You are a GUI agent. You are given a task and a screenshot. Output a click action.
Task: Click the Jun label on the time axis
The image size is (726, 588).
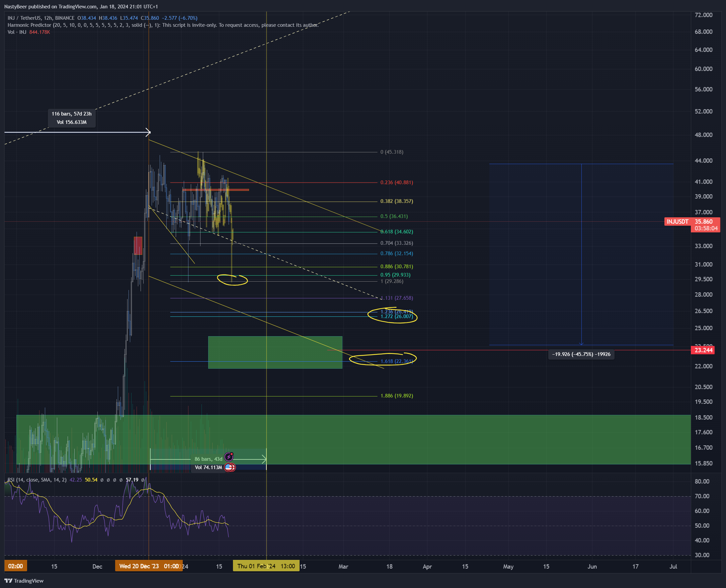point(592,566)
